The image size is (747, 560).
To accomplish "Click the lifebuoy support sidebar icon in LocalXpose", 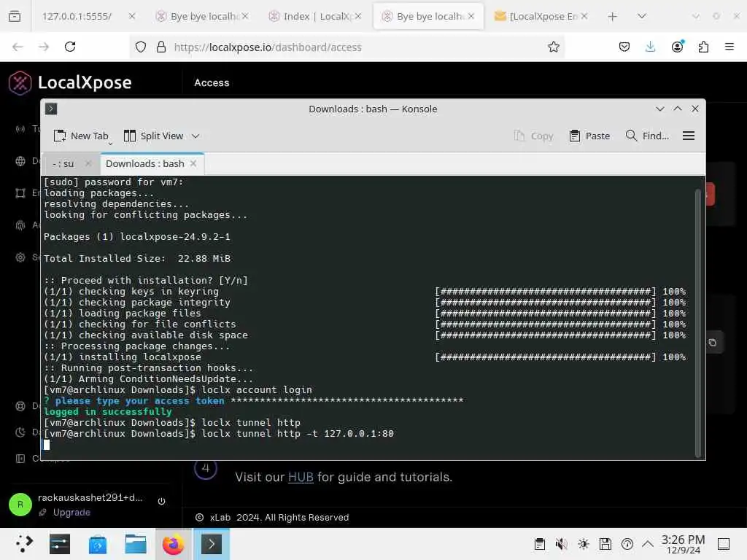I will (x=20, y=406).
